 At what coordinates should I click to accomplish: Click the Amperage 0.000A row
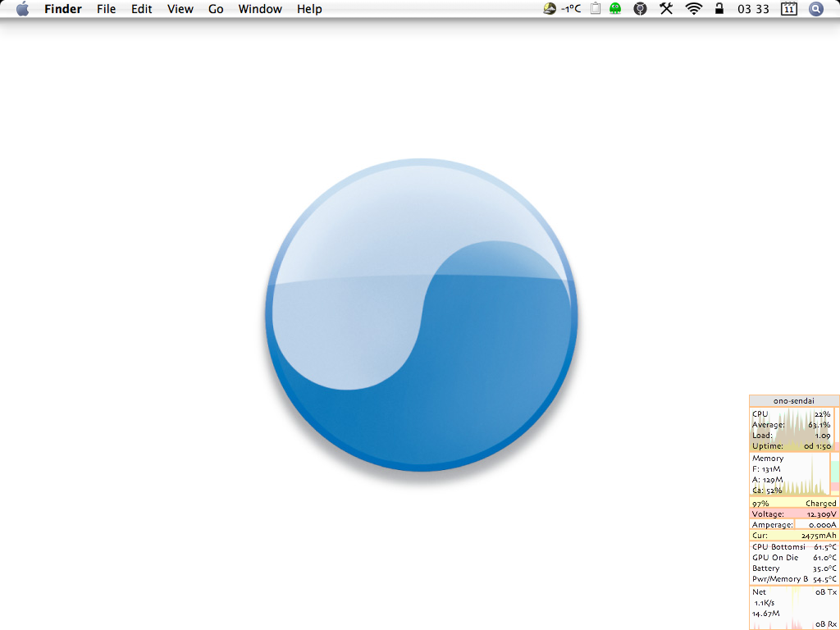(794, 524)
